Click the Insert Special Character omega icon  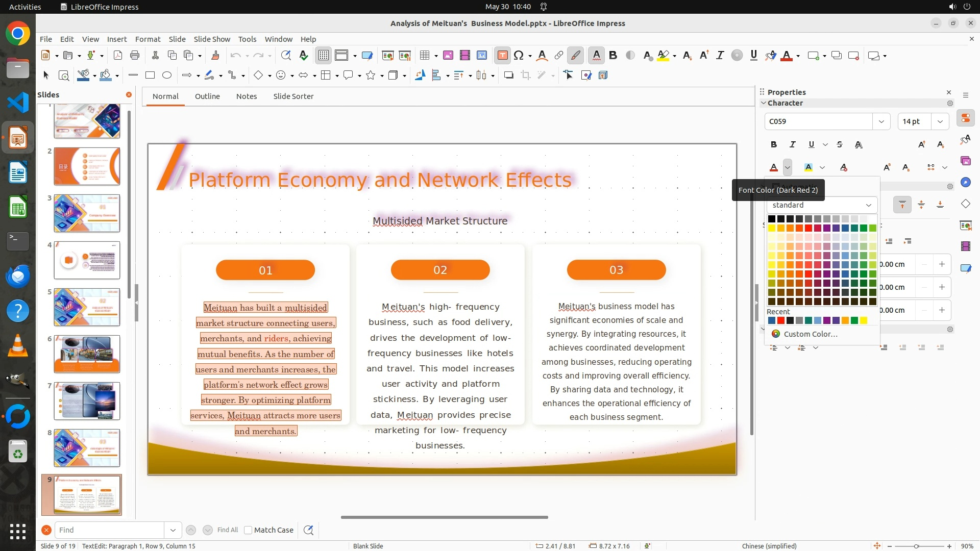point(519,56)
